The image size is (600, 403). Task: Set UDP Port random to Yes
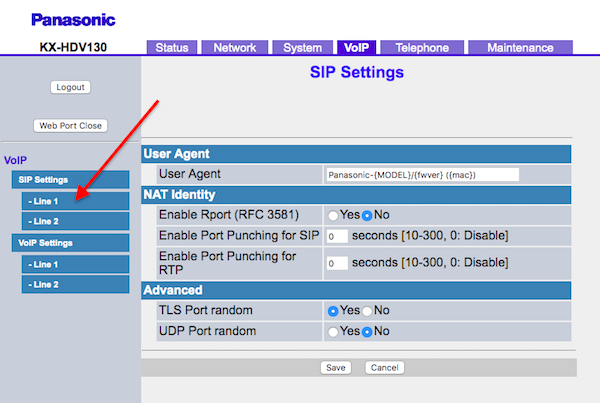(x=332, y=331)
